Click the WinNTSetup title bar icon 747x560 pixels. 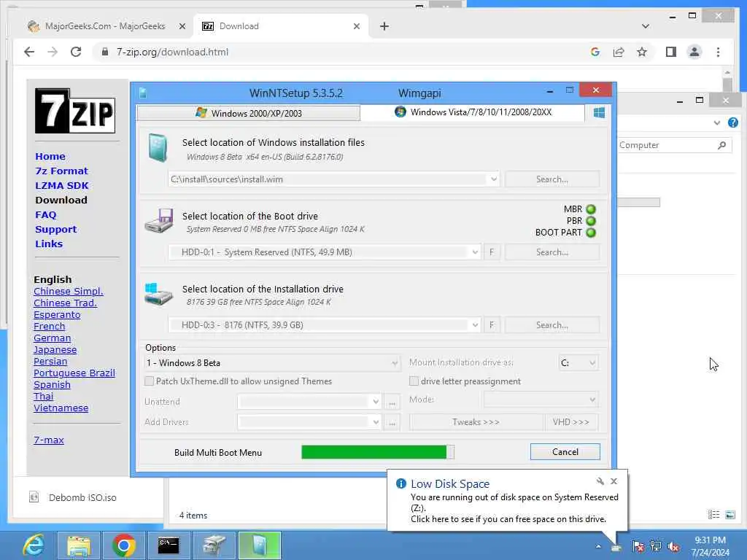(x=142, y=93)
